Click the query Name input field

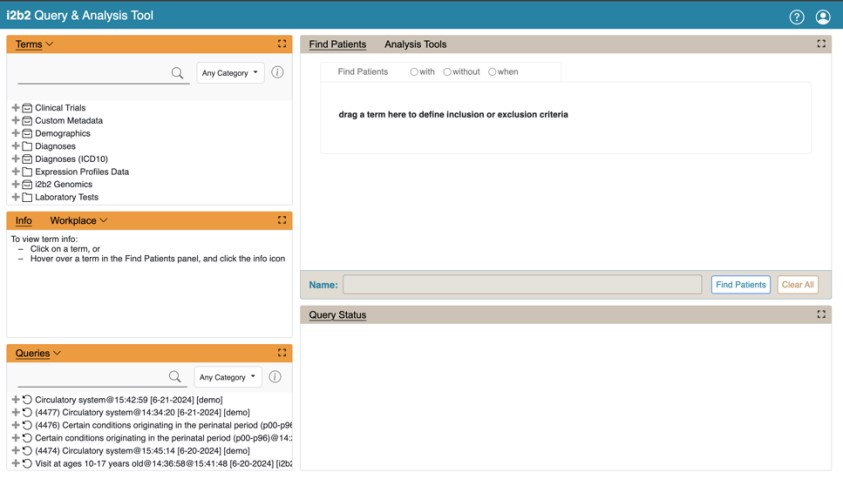coord(522,285)
